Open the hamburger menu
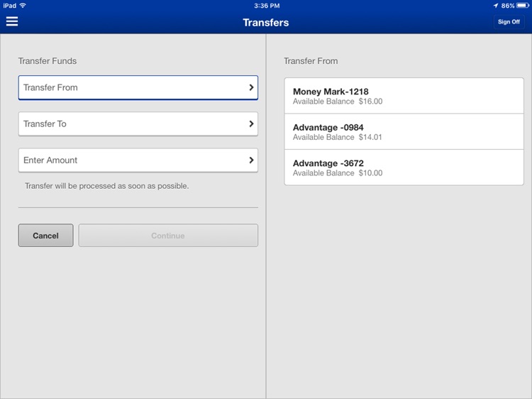This screenshot has width=532, height=399. tap(12, 22)
